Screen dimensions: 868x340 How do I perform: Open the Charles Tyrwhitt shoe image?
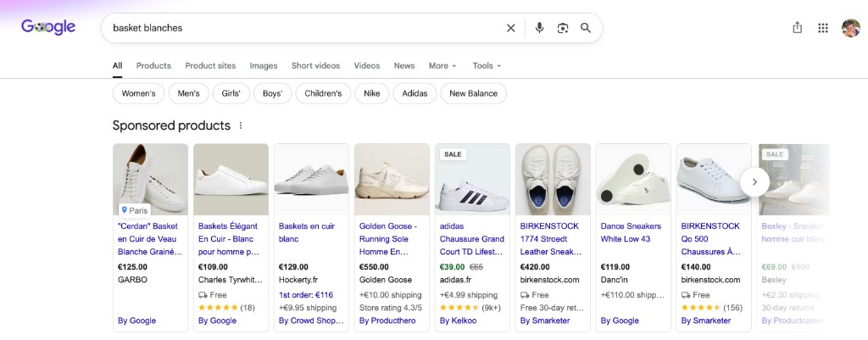click(x=231, y=180)
